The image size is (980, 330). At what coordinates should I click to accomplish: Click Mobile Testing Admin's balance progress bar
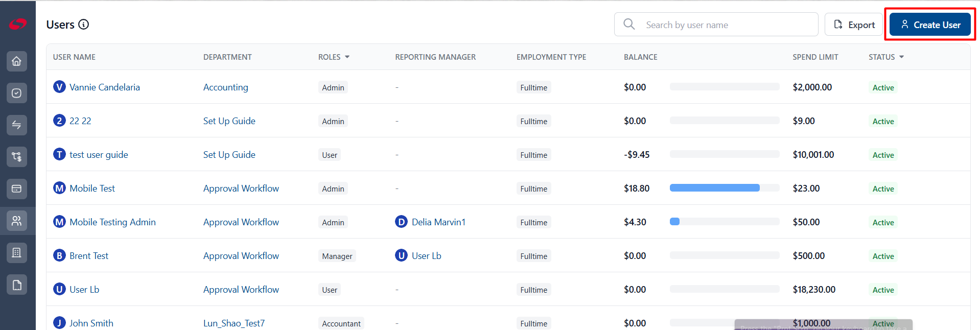(x=725, y=222)
